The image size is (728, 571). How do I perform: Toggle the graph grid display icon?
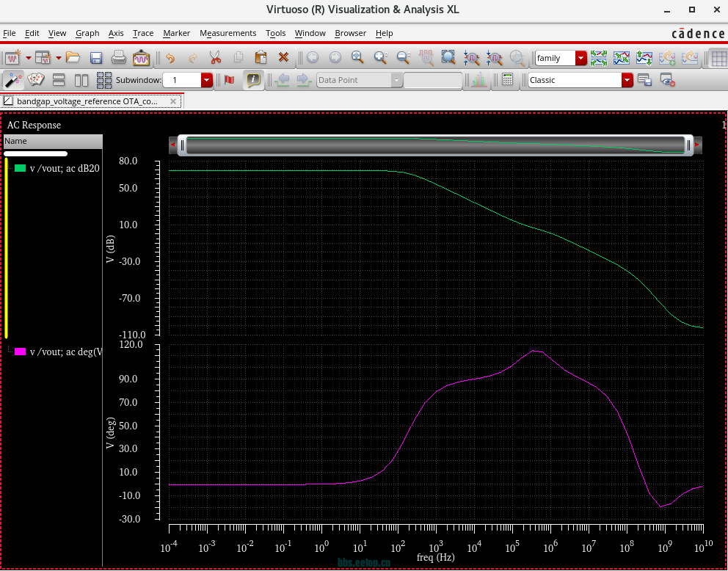(x=718, y=58)
